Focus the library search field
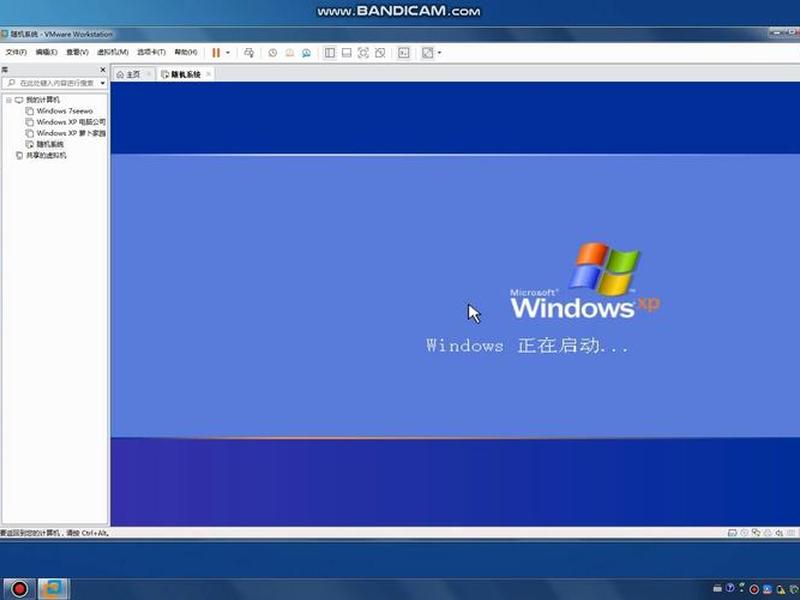 click(x=51, y=83)
